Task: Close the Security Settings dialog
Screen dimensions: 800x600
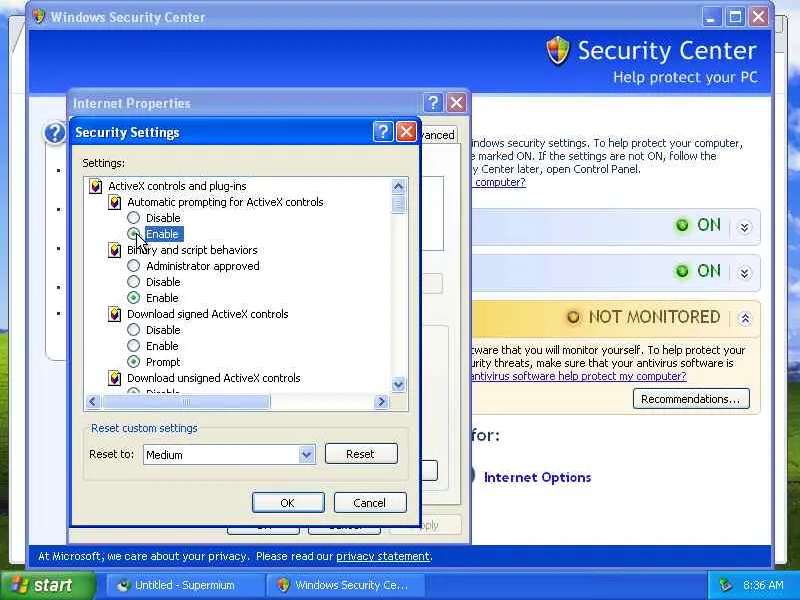Action: (406, 132)
